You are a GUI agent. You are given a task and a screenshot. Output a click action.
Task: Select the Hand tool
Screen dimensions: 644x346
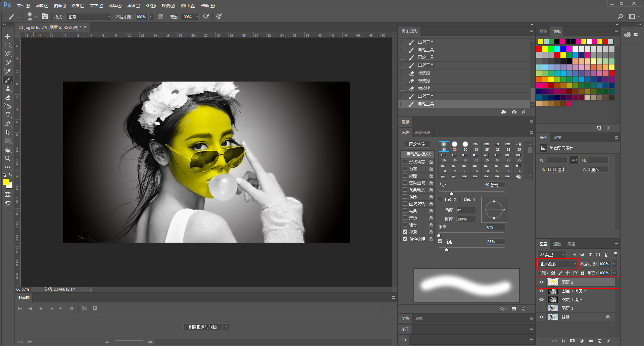pyautogui.click(x=7, y=150)
